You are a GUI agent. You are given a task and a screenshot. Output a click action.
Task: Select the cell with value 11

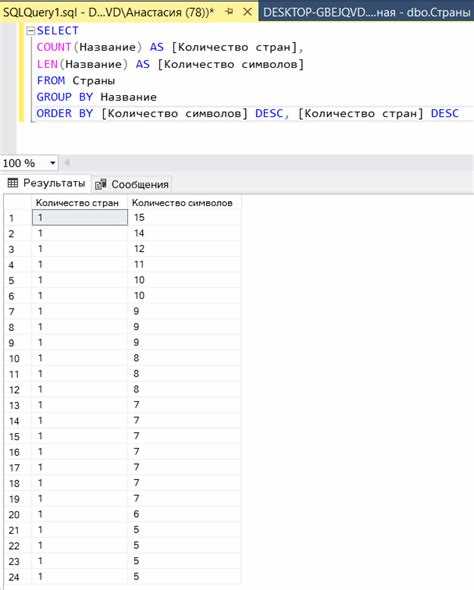pyautogui.click(x=184, y=265)
